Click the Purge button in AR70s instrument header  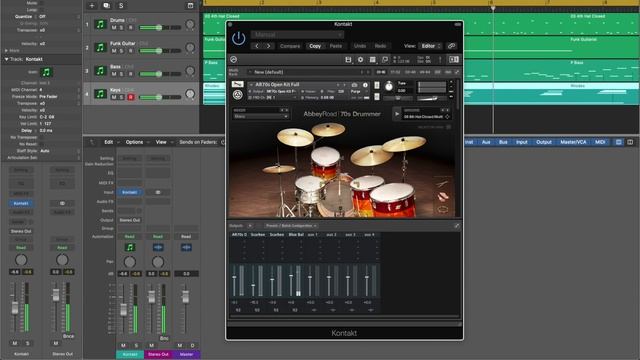tap(356, 91)
